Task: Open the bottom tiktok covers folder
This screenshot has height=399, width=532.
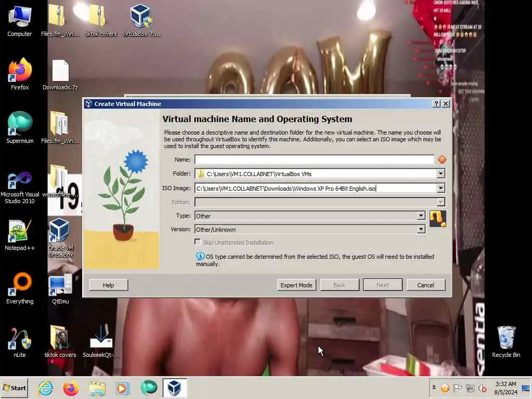Action: [60, 341]
